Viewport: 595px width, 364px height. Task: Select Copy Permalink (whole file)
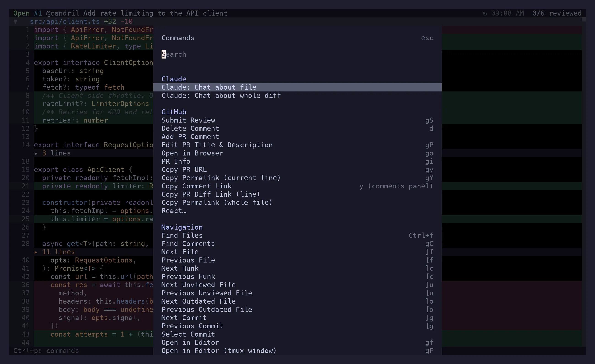297,202
